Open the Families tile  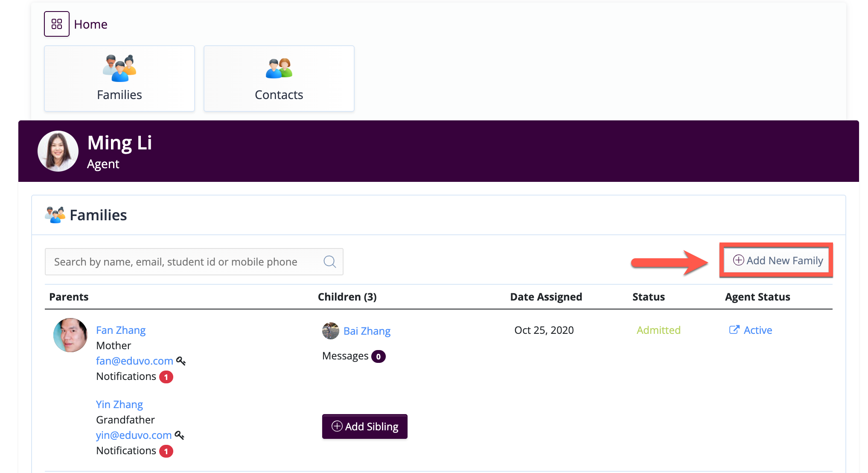[119, 79]
